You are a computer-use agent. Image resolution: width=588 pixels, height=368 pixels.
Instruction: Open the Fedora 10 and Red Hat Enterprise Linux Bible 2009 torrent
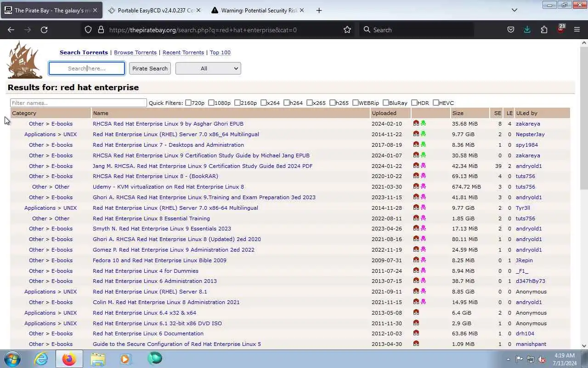click(x=159, y=260)
